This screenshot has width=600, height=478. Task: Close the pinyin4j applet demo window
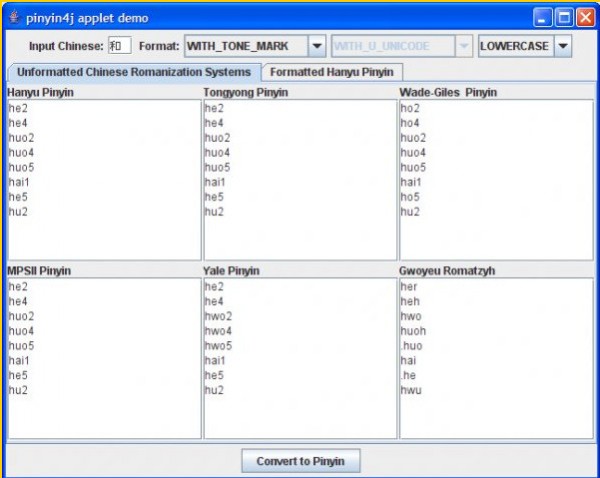tap(584, 17)
